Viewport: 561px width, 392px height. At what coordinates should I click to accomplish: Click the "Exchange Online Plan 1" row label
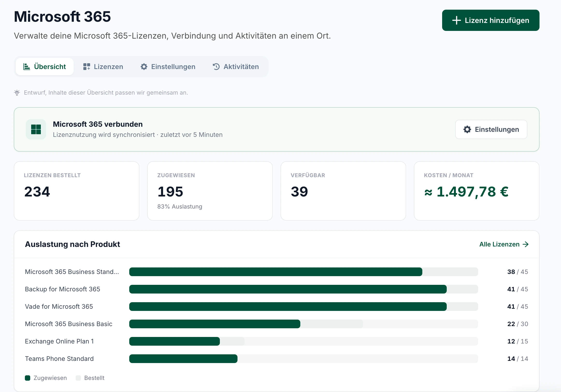(x=59, y=341)
